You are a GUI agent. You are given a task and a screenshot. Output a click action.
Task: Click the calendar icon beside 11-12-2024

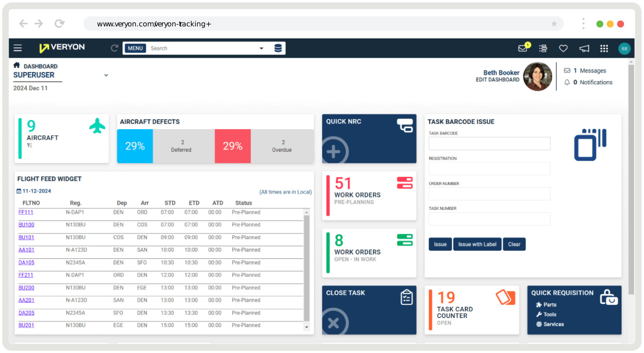[19, 191]
